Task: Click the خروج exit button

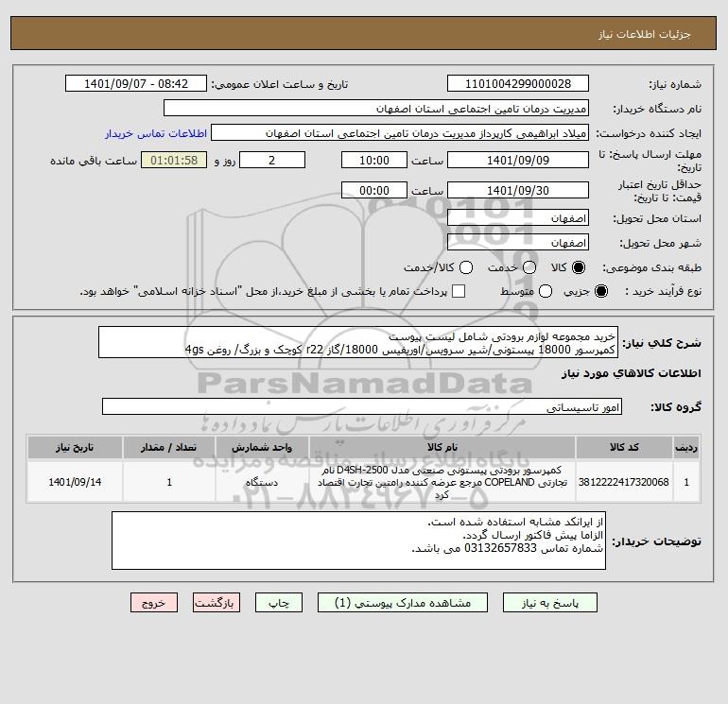Action: (154, 602)
